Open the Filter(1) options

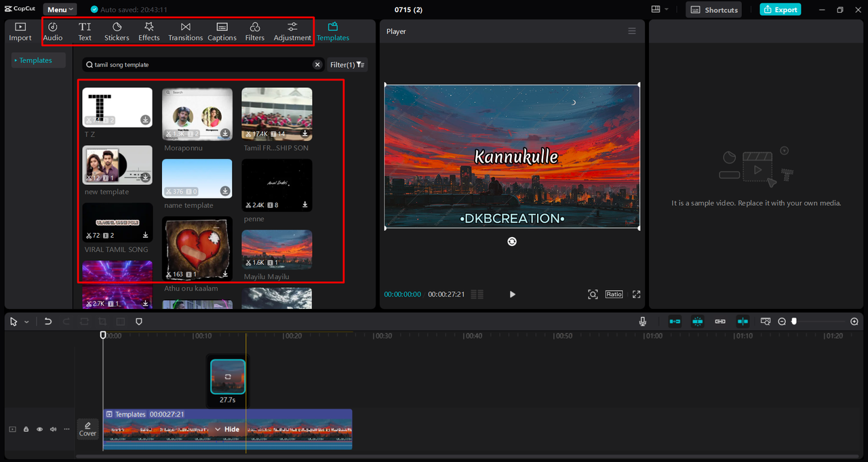348,64
